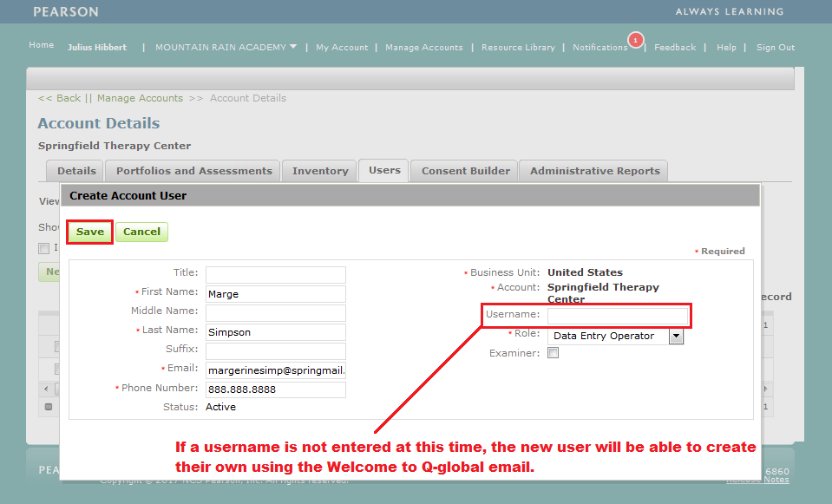Image resolution: width=832 pixels, height=504 pixels.
Task: Select the Administrative Reports tab
Action: tap(593, 170)
